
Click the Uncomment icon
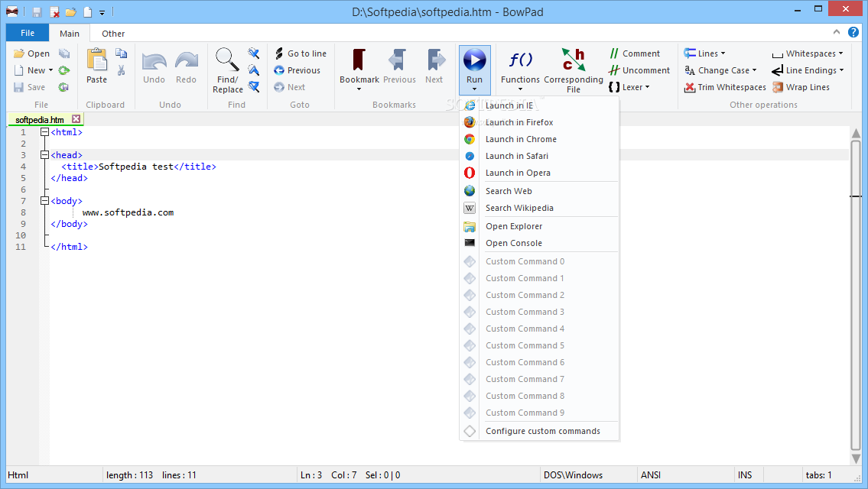click(614, 70)
